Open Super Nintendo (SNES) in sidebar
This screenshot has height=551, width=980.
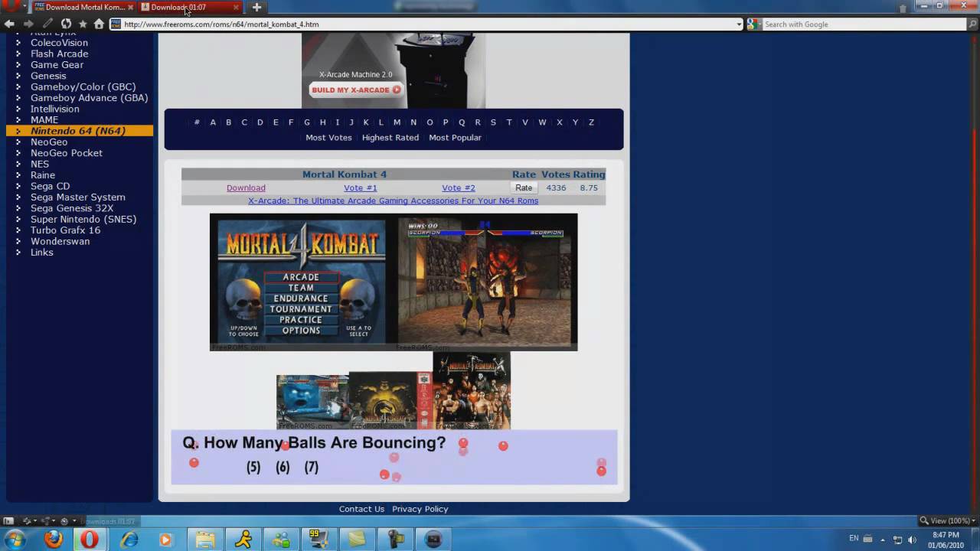pos(83,219)
